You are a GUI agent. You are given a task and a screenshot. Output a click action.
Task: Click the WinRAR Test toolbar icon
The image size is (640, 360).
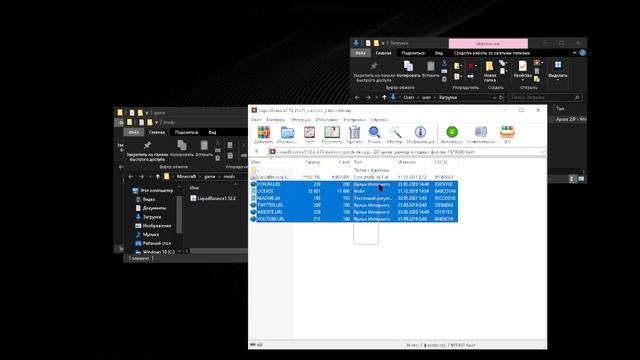coord(309,134)
